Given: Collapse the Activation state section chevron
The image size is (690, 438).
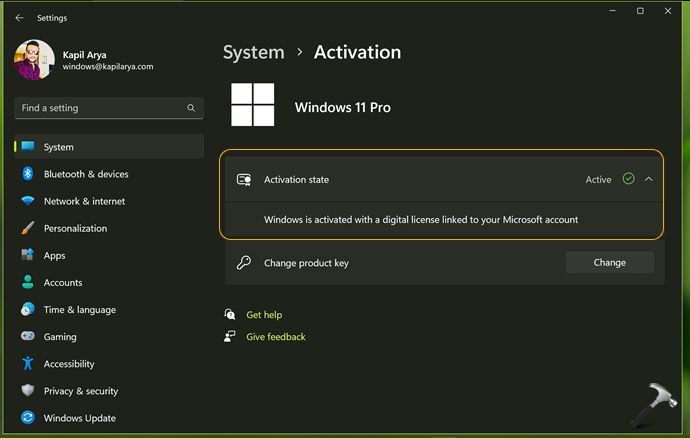Looking at the screenshot, I should (649, 179).
